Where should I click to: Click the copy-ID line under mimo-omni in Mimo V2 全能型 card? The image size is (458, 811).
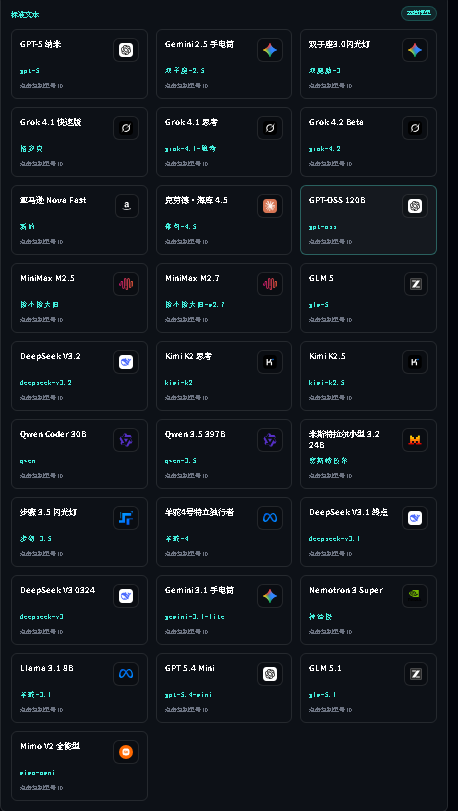pyautogui.click(x=42, y=788)
